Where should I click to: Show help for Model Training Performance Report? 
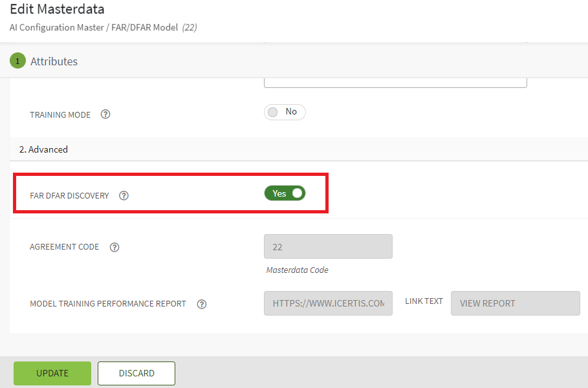click(202, 304)
